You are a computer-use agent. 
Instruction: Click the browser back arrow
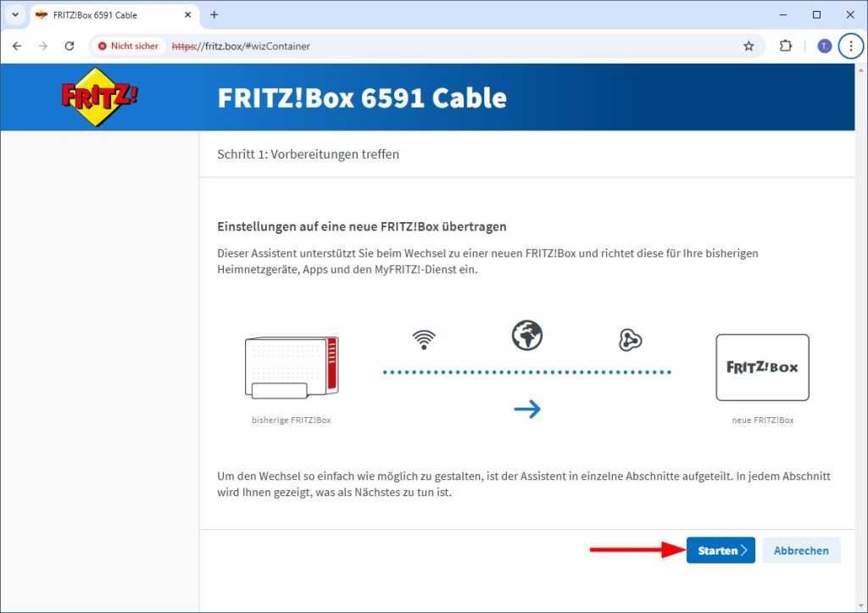[x=17, y=47]
